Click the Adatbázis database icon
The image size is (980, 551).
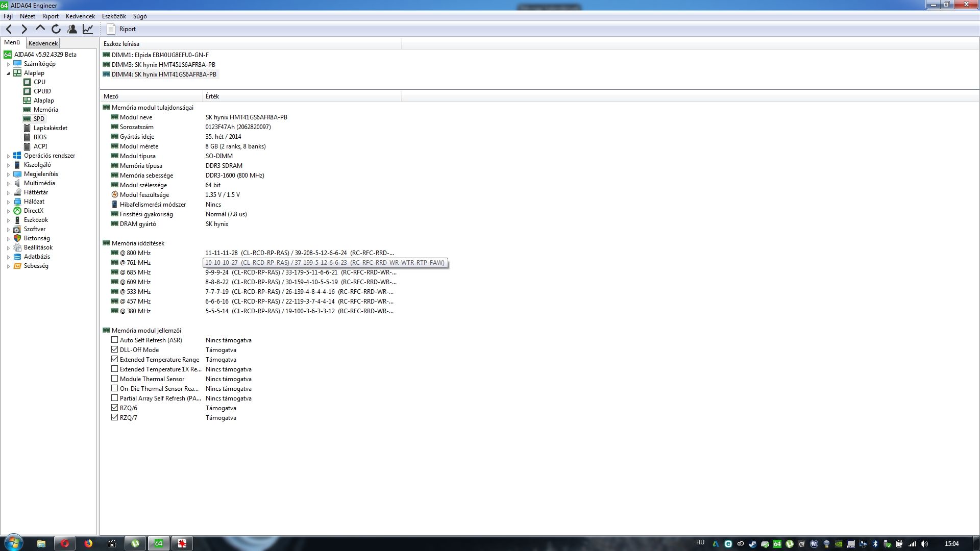17,256
